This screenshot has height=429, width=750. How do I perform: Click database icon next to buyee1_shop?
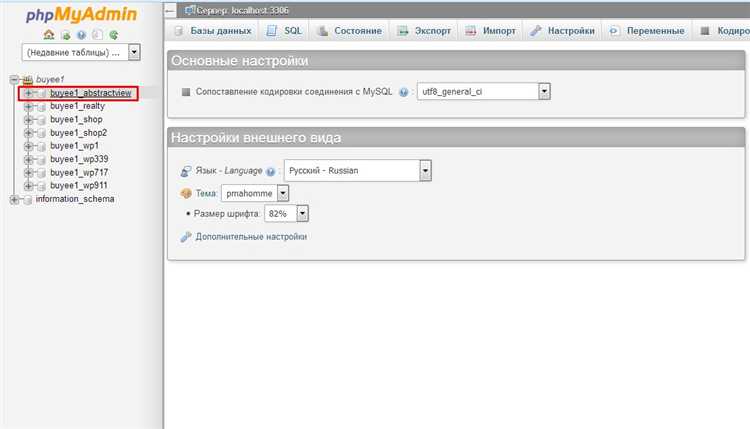pyautogui.click(x=42, y=120)
